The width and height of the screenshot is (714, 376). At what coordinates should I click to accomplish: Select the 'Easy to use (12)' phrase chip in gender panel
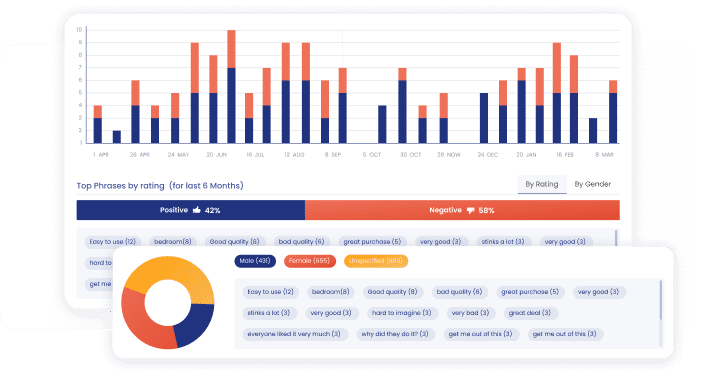point(270,292)
